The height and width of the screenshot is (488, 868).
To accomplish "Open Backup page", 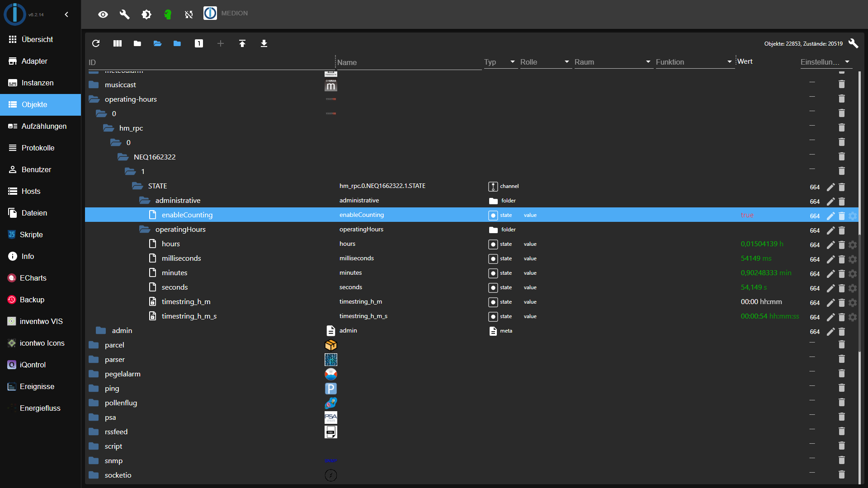I will [41, 300].
